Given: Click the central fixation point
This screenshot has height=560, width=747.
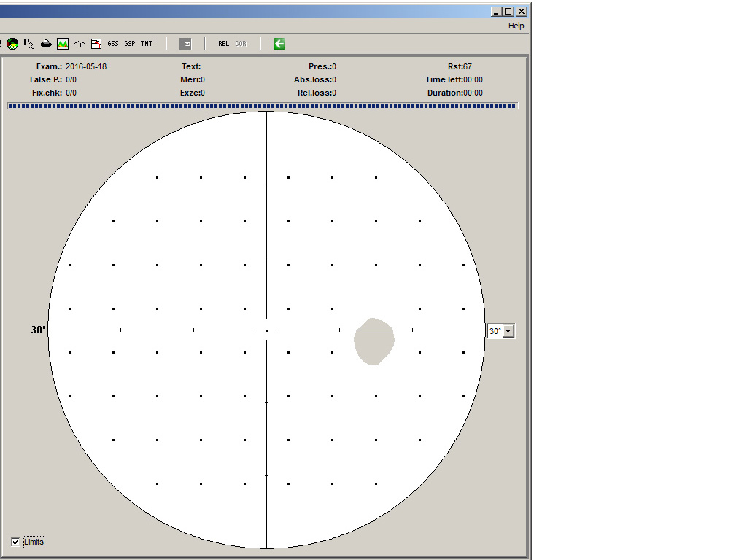Looking at the screenshot, I should [x=266, y=330].
